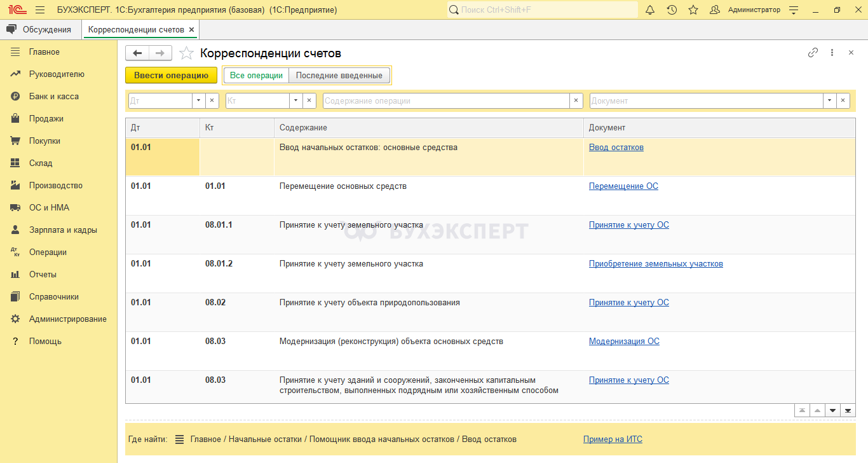Focus the Дт filter input
868x463 pixels.
[159, 100]
